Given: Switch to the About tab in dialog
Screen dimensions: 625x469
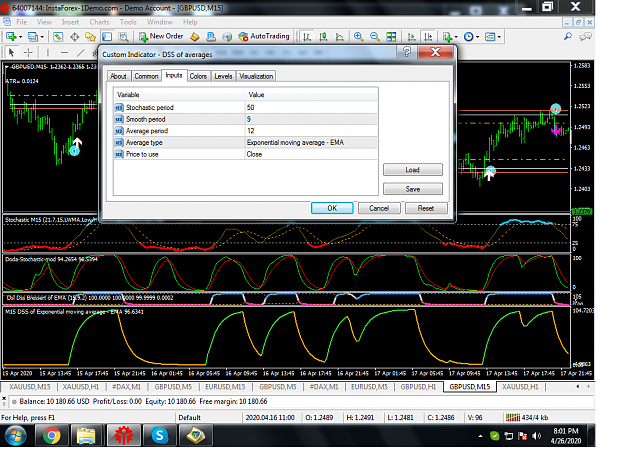Looking at the screenshot, I should coord(118,76).
